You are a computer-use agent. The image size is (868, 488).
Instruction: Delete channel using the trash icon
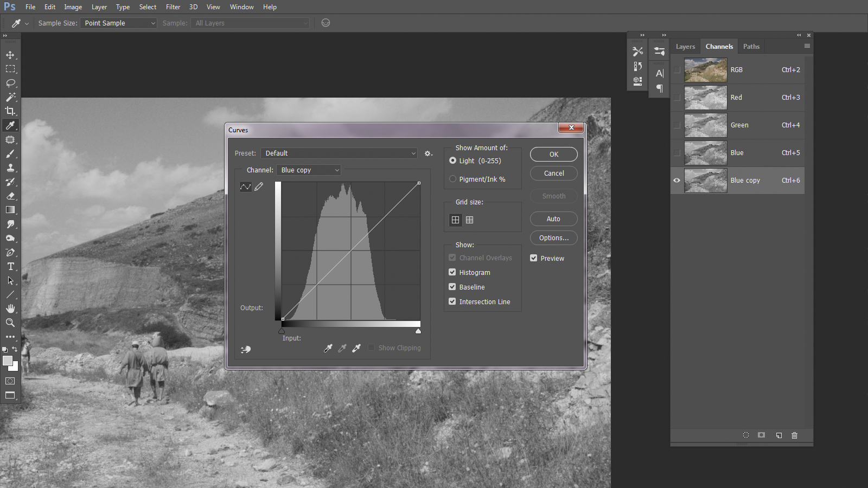pyautogui.click(x=794, y=435)
